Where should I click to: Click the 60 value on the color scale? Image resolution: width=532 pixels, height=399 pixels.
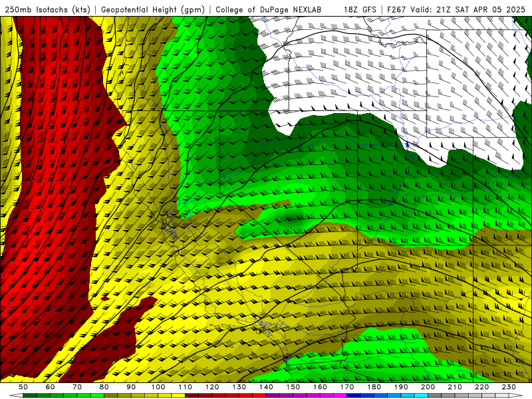[x=50, y=387]
